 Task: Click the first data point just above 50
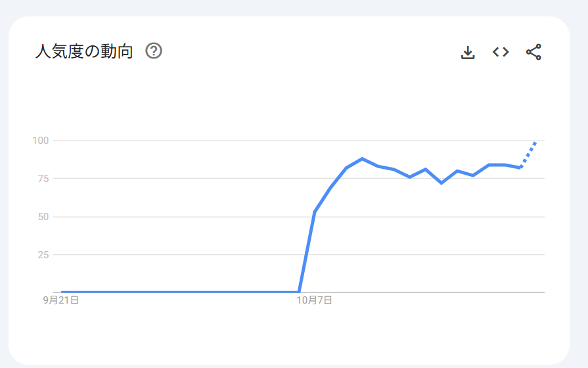315,212
